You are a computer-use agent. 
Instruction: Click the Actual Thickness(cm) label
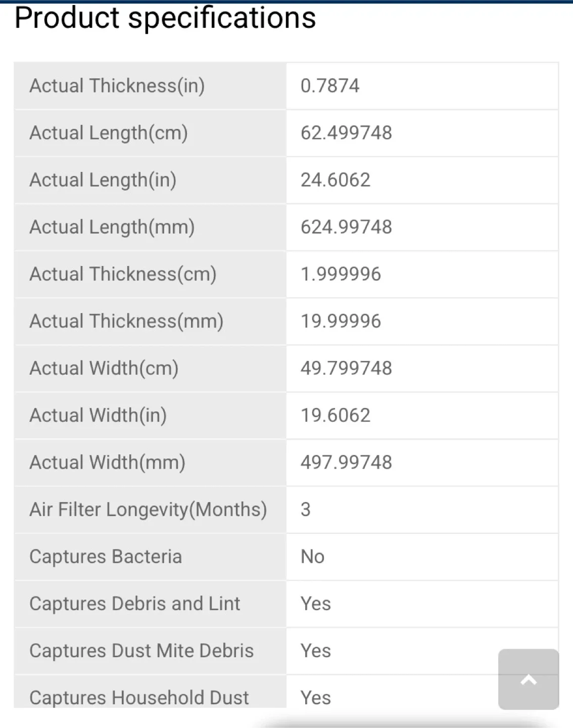click(123, 274)
